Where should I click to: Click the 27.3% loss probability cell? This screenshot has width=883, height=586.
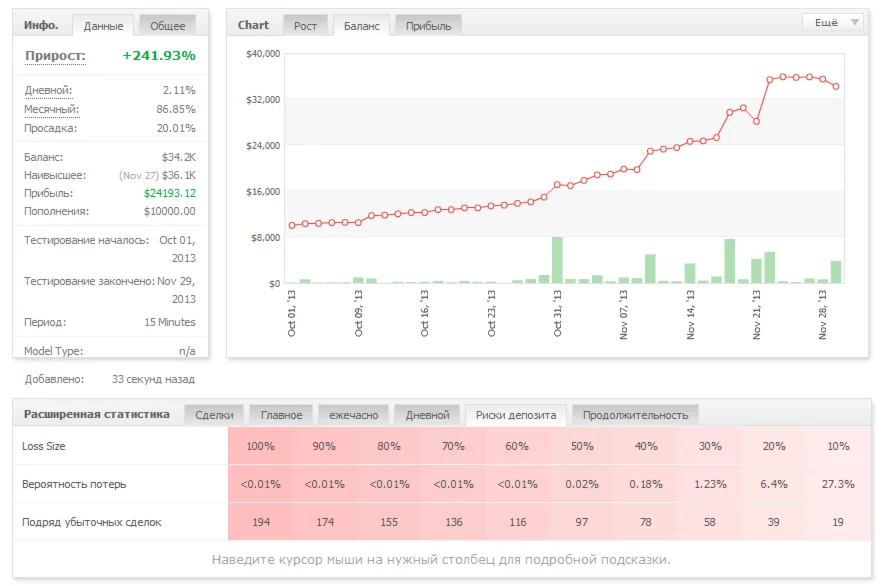pyautogui.click(x=838, y=484)
